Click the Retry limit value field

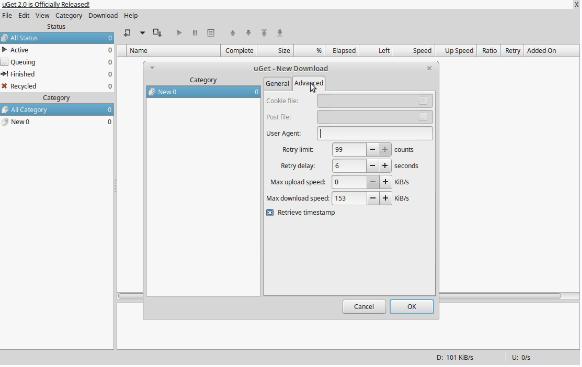coord(349,150)
